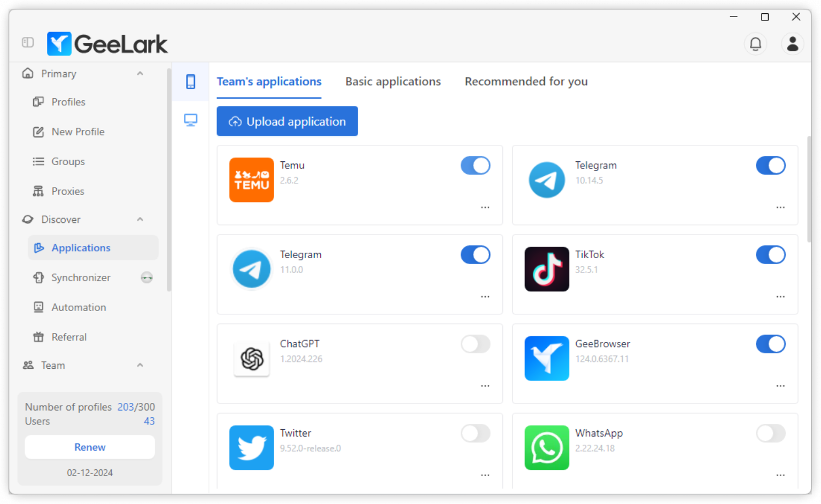Image resolution: width=821 pixels, height=504 pixels.
Task: Open Groups in the sidebar
Action: tap(93, 161)
